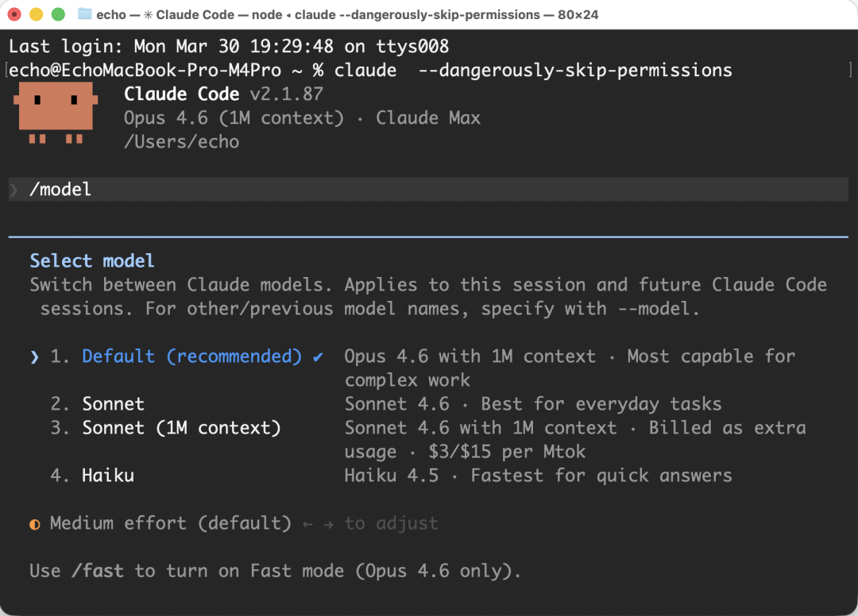Click the green zoom window button
This screenshot has height=616, width=858.
(x=58, y=14)
